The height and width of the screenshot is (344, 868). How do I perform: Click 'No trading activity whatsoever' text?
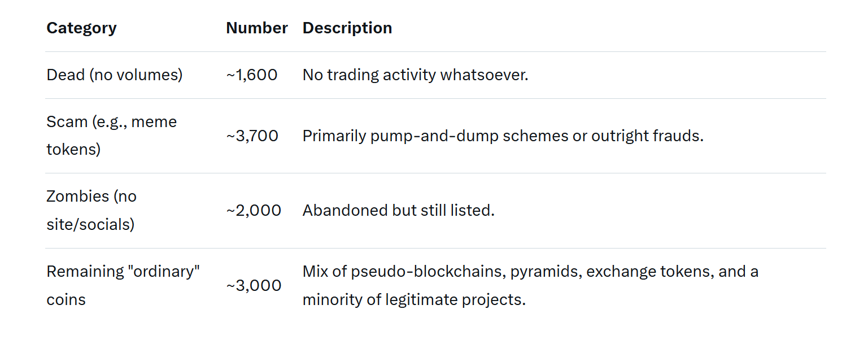pyautogui.click(x=415, y=75)
